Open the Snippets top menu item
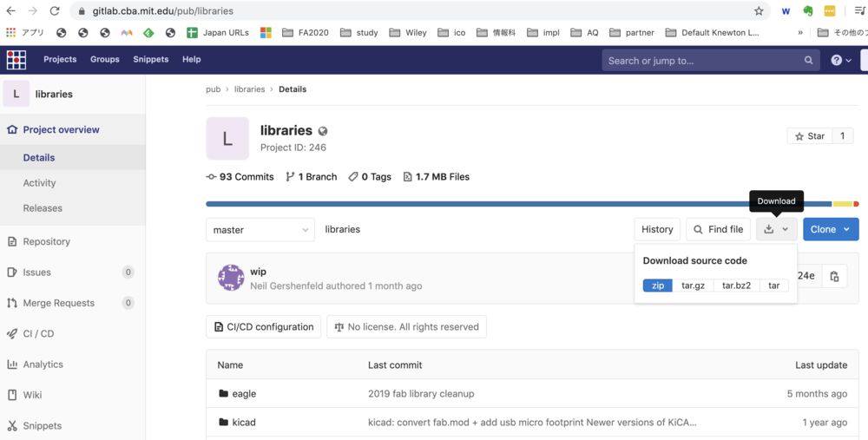Viewport: 868px width, 440px height. (150, 59)
